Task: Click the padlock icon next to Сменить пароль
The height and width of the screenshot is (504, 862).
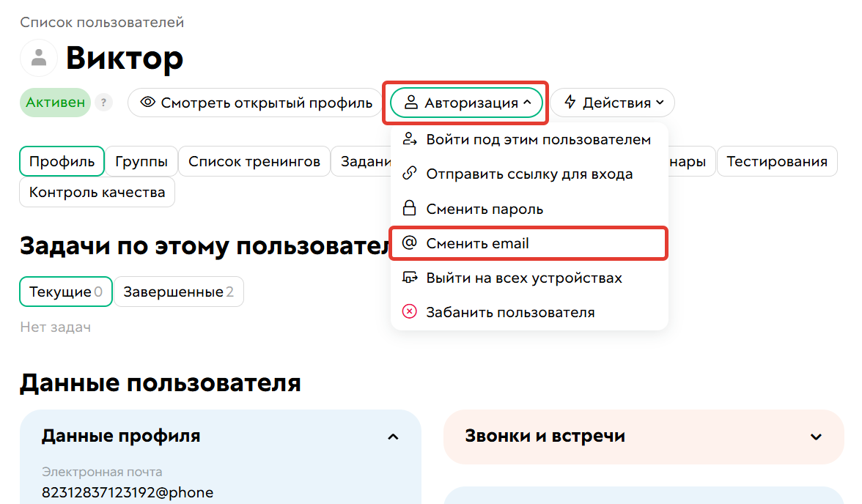Action: (x=408, y=208)
